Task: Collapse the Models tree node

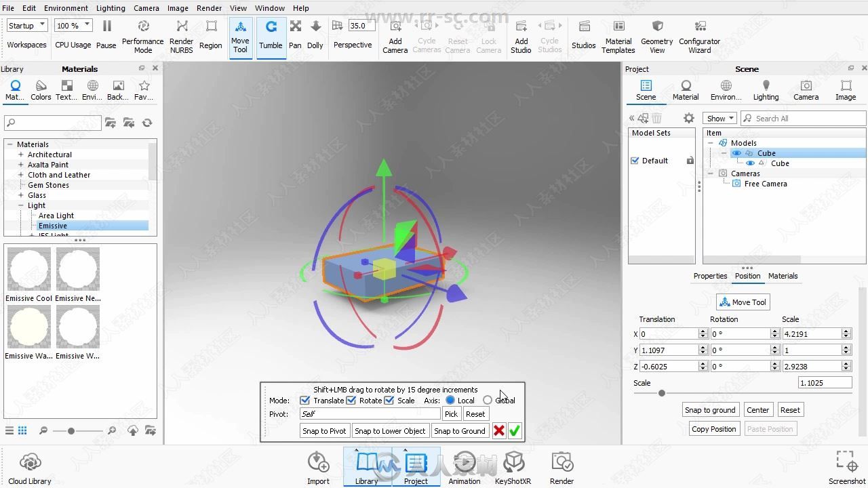Action: click(711, 143)
